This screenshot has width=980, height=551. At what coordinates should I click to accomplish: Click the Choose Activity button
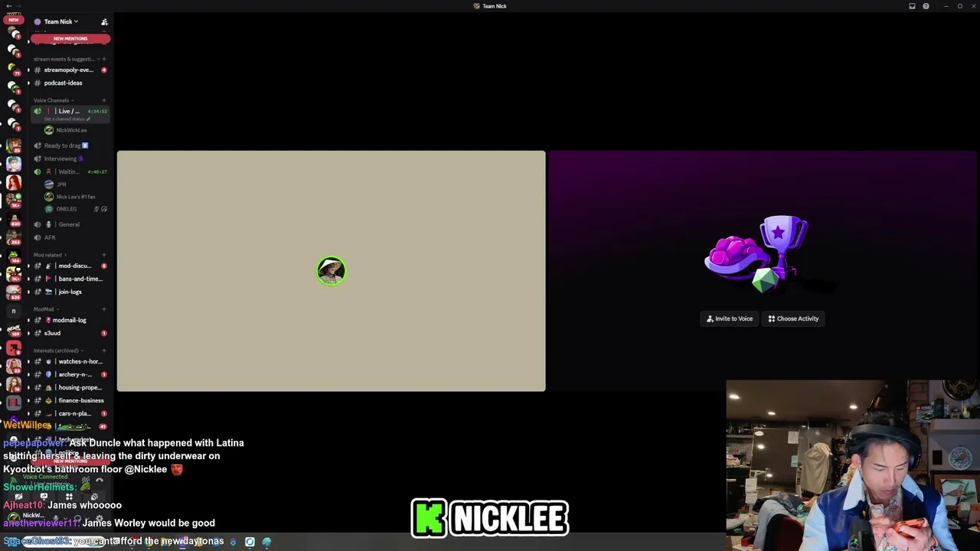coord(793,319)
